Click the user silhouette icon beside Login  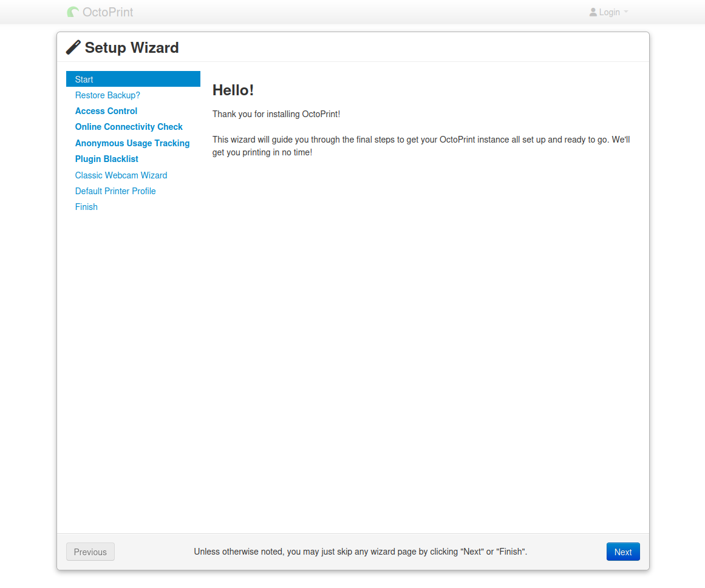[x=593, y=12]
